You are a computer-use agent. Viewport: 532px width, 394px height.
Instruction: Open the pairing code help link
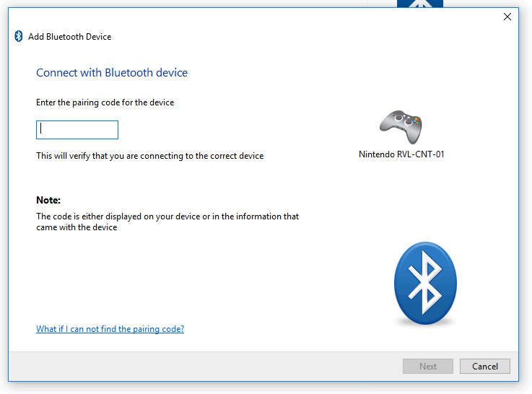110,329
